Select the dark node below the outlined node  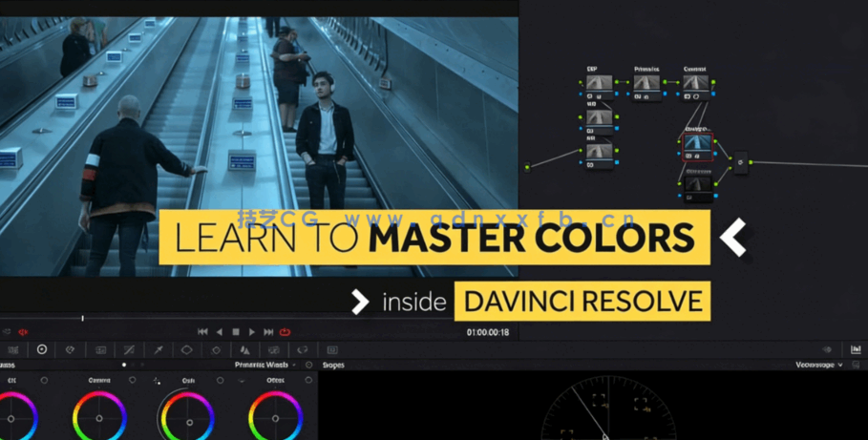click(x=697, y=189)
